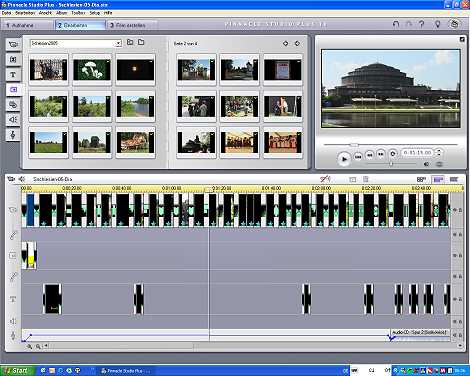Open the transitions album tab
This screenshot has height=376, width=470.
click(x=13, y=59)
